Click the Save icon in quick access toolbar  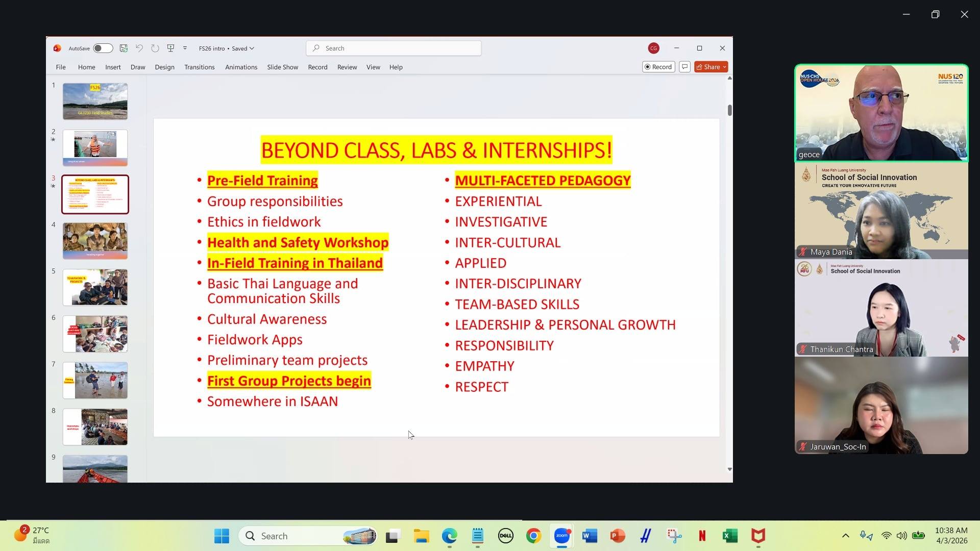[124, 48]
